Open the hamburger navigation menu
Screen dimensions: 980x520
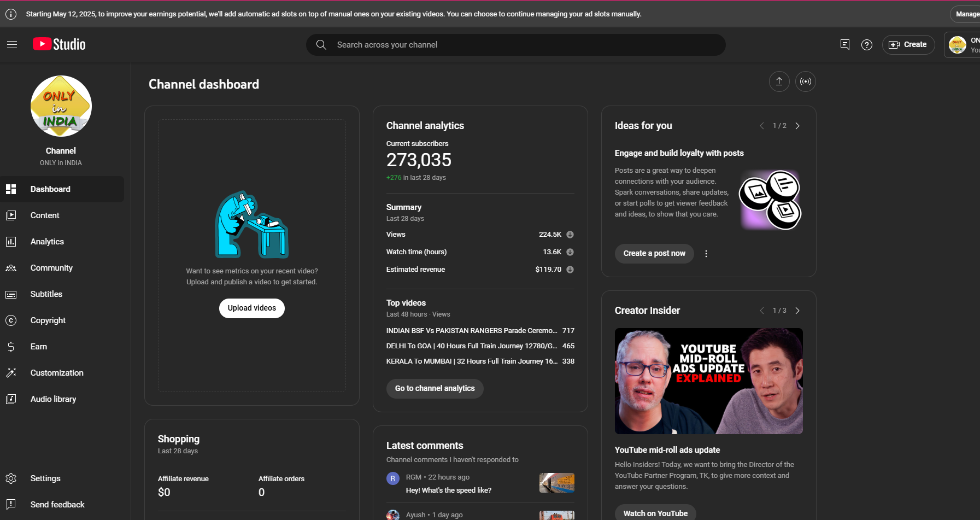[12, 44]
